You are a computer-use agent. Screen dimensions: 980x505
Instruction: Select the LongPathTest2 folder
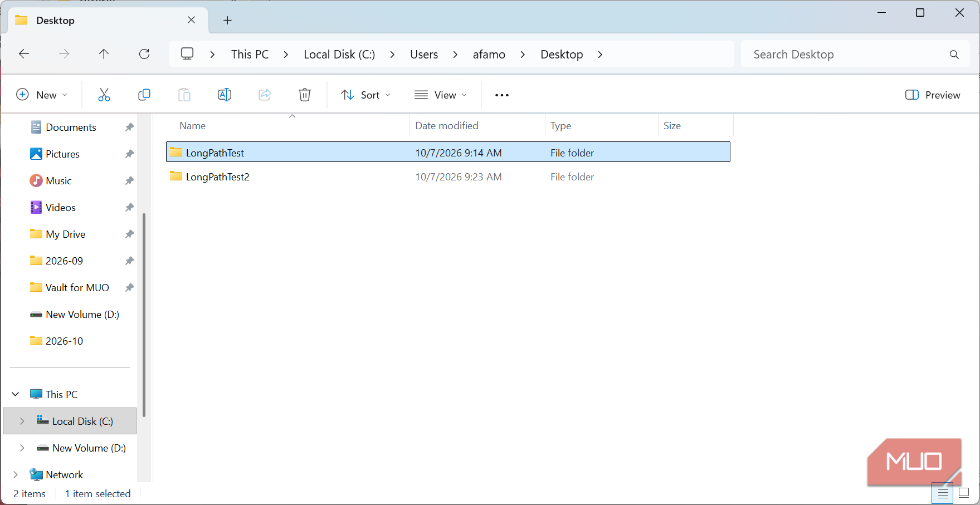pyautogui.click(x=448, y=177)
